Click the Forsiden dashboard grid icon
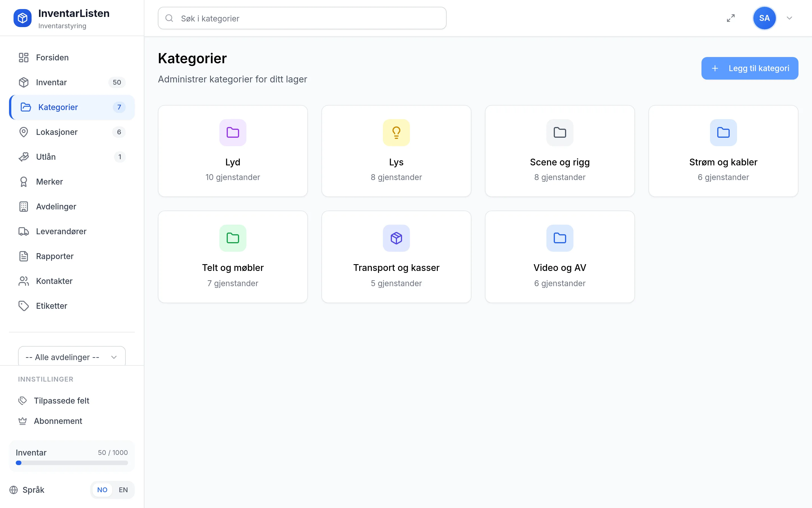 (23, 58)
